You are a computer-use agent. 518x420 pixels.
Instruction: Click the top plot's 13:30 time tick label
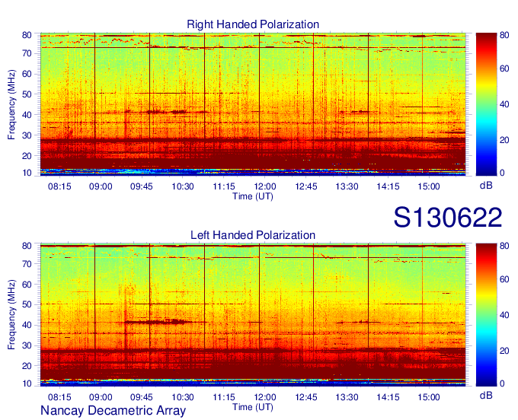[x=347, y=186]
